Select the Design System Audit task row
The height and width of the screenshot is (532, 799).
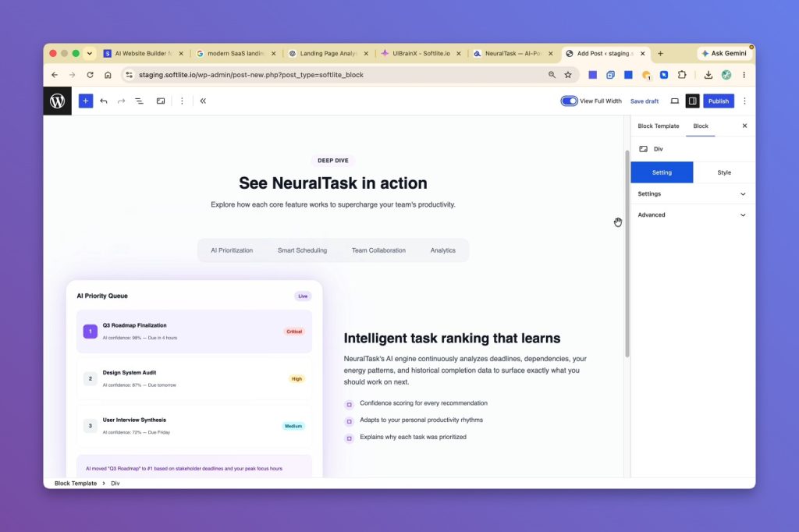pyautogui.click(x=194, y=378)
